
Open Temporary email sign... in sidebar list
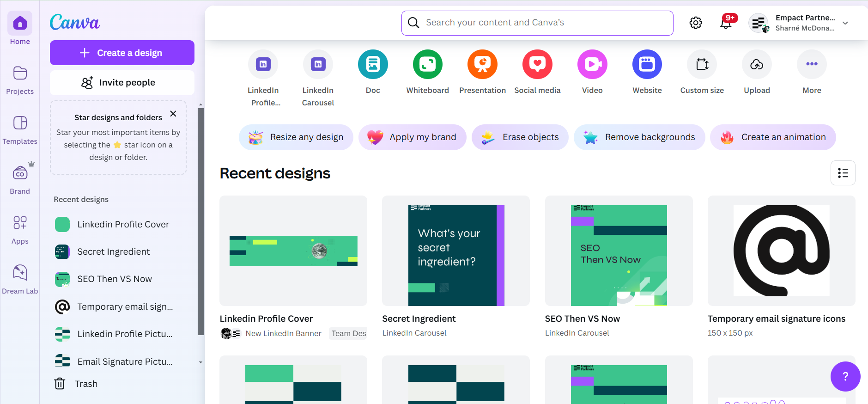[122, 306]
